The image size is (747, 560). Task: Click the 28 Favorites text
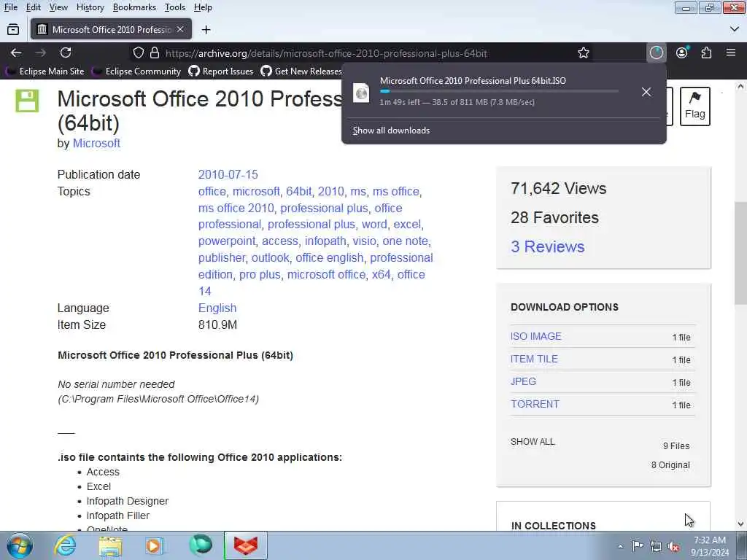click(554, 217)
